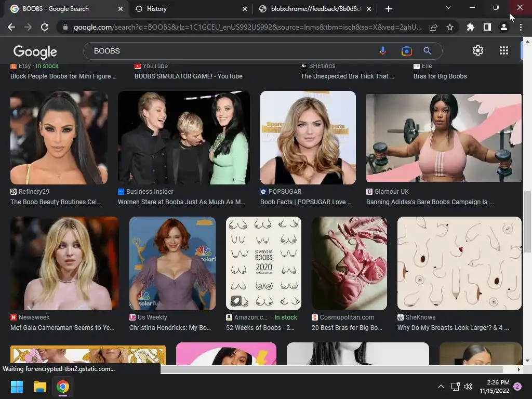Open 'Why Do My Breasts Look Larger?' link
Viewport: 532px width, 399px height.
(x=453, y=328)
